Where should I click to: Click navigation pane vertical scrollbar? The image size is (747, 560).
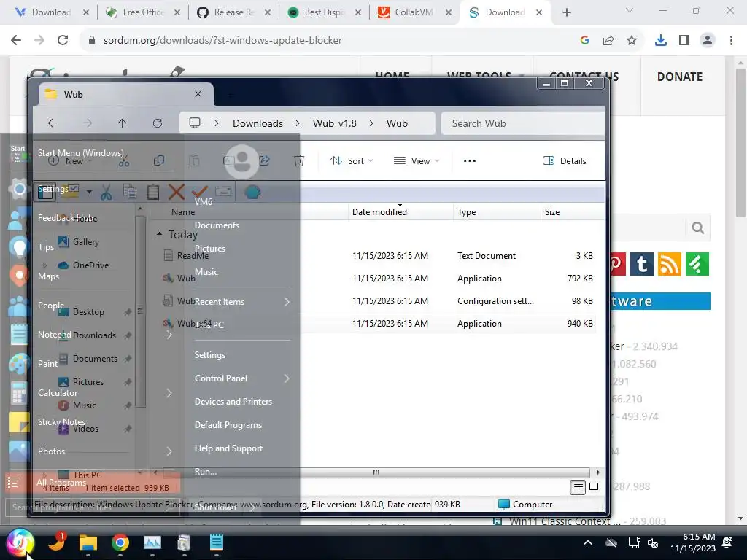point(139,312)
